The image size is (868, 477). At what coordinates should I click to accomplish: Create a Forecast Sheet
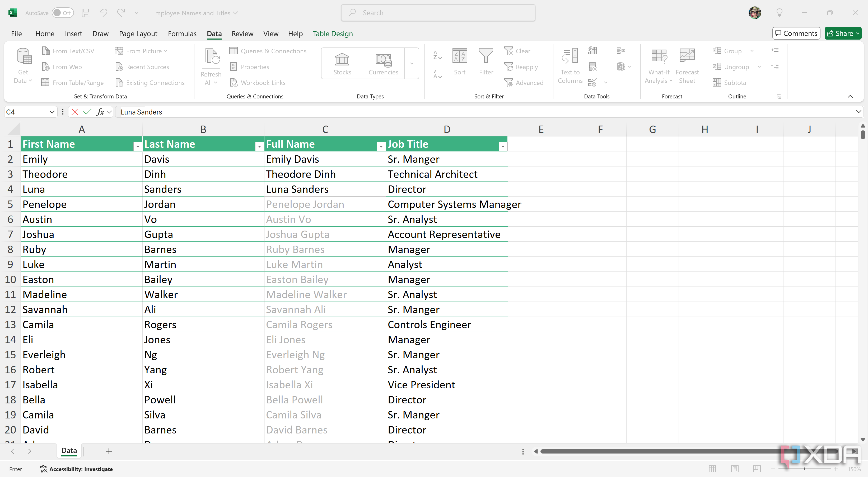click(x=687, y=66)
